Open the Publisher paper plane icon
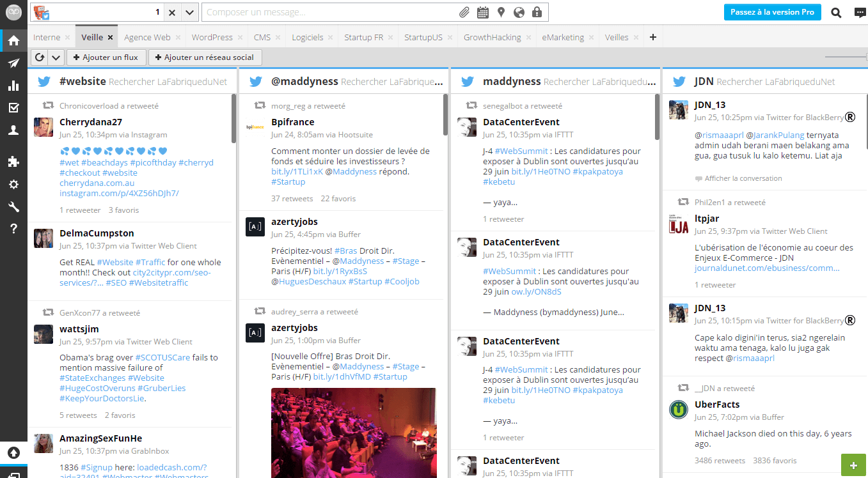The height and width of the screenshot is (478, 868). pos(13,63)
